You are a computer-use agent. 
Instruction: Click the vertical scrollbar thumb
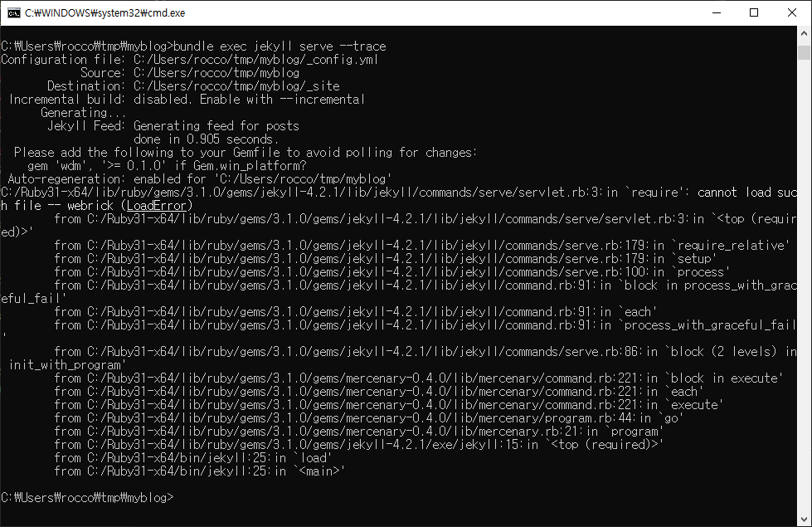coord(804,53)
